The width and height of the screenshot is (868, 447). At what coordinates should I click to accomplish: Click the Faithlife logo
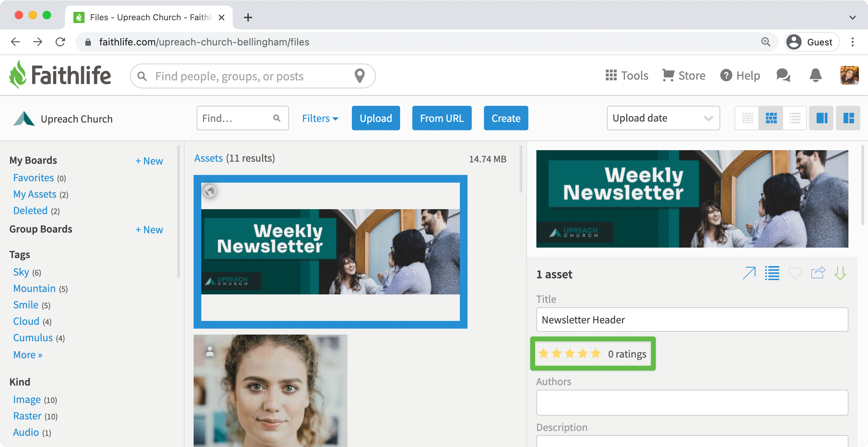[60, 75]
